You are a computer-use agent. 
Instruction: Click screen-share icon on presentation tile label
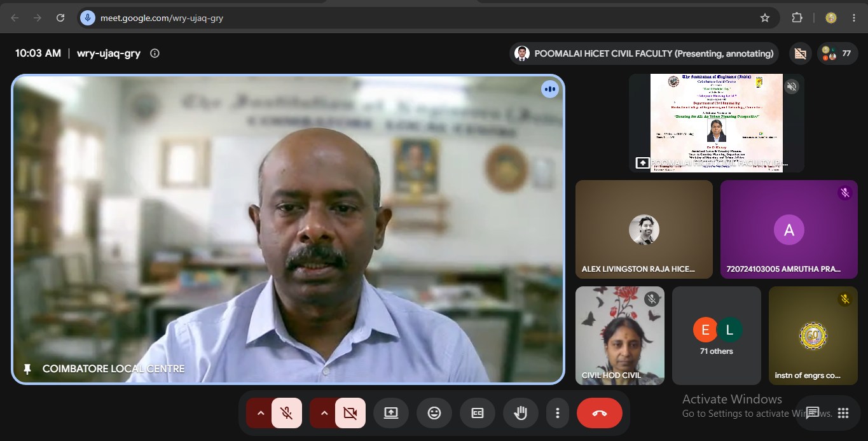643,163
